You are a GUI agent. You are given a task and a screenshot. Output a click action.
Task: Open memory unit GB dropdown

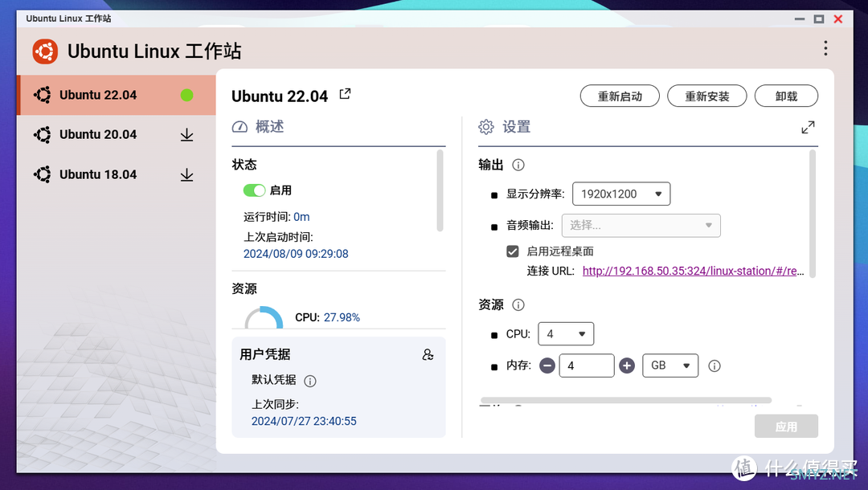670,365
